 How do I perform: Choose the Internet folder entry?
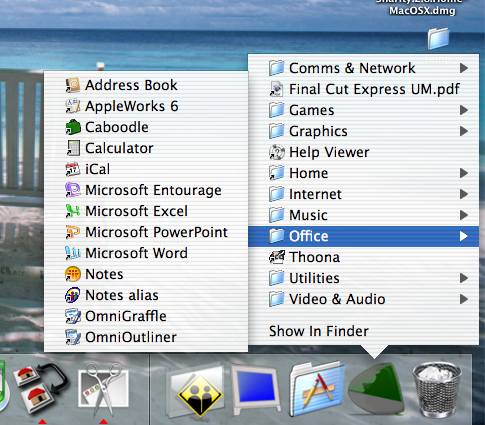point(363,194)
